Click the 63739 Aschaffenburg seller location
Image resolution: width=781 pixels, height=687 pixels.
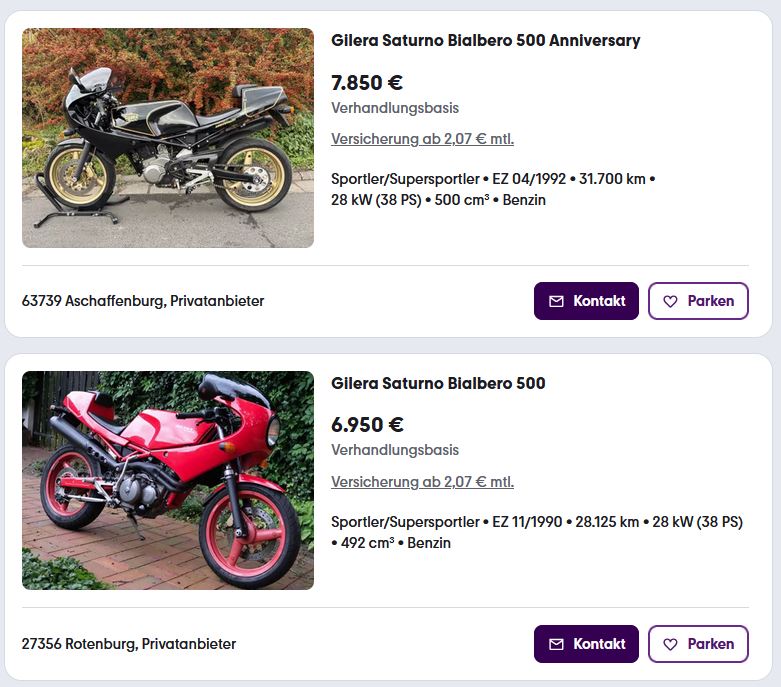[143, 301]
